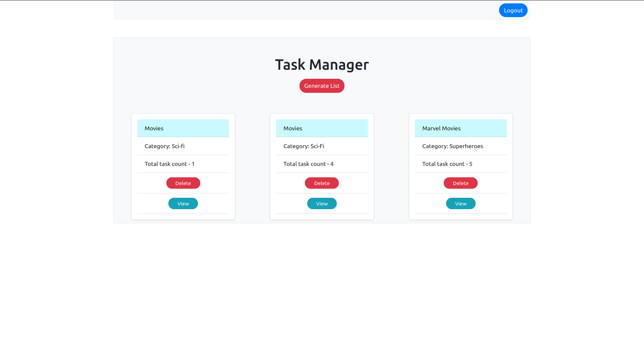
Task: Delete the first Movies list
Action: (x=183, y=183)
